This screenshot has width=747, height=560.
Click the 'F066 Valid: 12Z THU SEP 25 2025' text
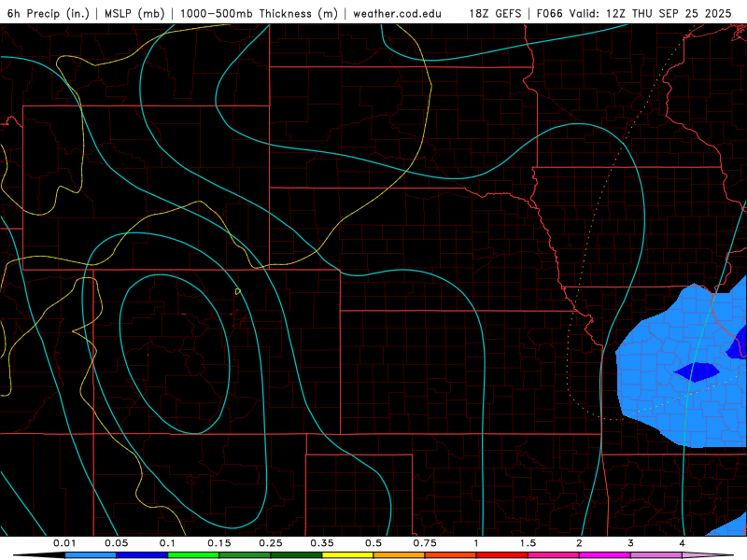634,13
